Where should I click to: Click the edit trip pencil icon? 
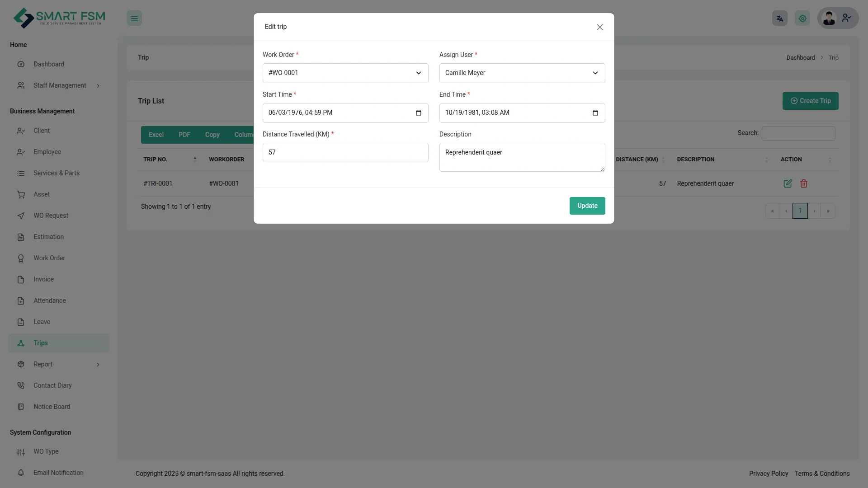pyautogui.click(x=788, y=183)
